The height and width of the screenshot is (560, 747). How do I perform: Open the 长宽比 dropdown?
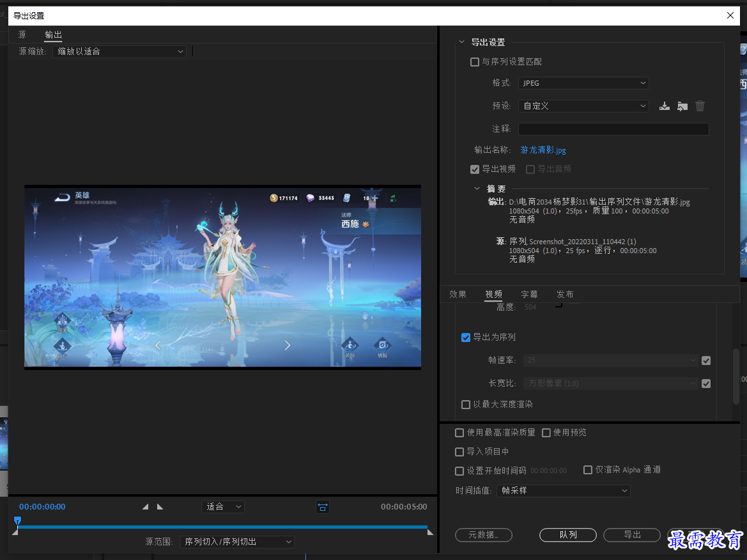611,383
